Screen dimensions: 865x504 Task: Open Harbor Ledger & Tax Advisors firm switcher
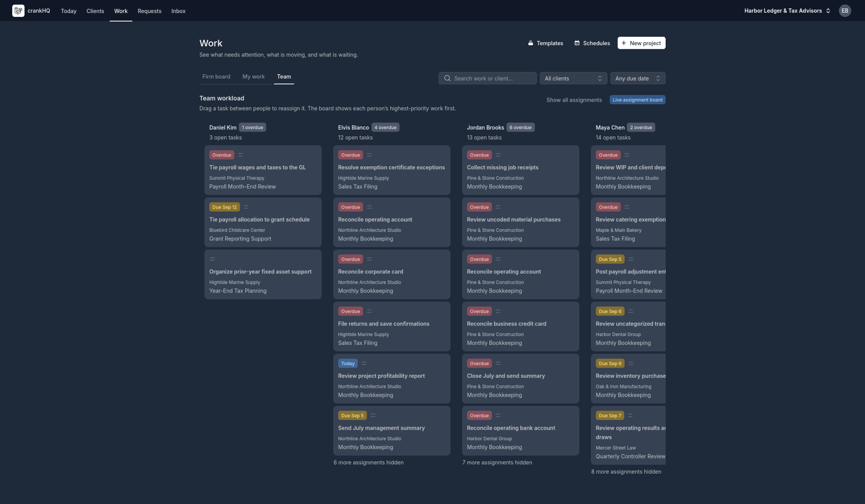(x=787, y=11)
